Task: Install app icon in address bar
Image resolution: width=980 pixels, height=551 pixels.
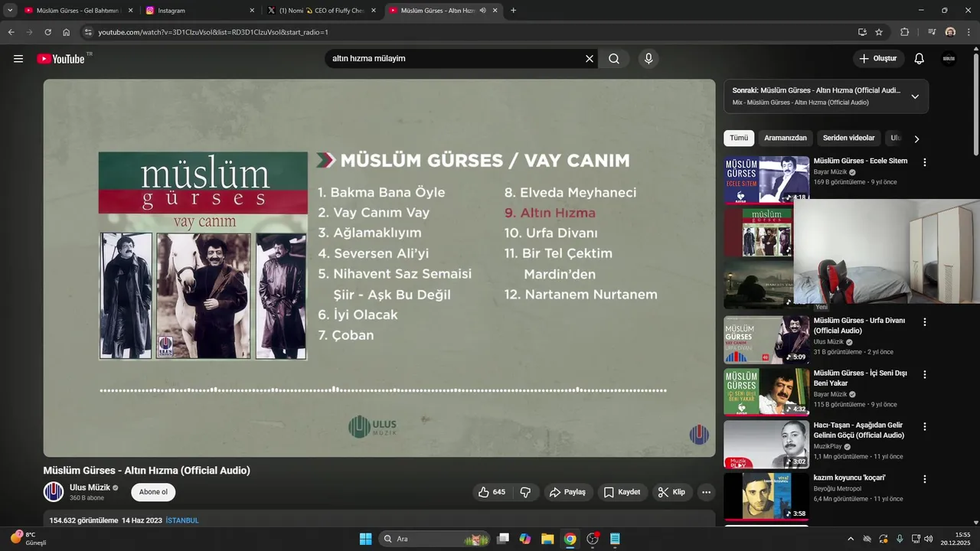Action: 862,32
